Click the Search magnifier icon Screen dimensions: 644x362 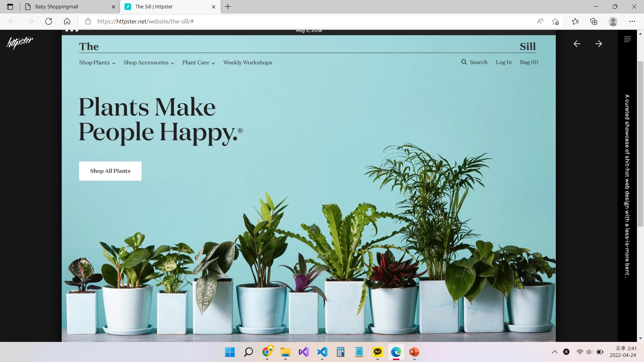pyautogui.click(x=464, y=62)
